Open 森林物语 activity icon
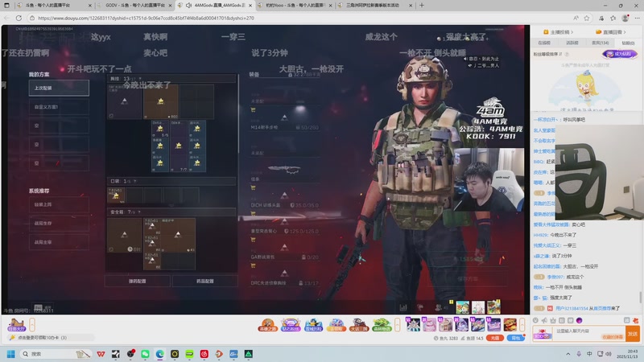Viewport: 644px width, 362px height. click(x=382, y=325)
